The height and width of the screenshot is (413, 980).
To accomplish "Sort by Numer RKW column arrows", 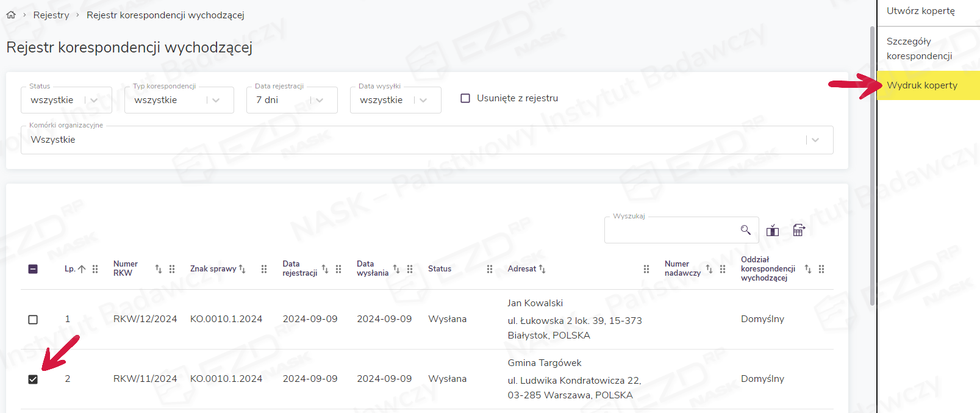I will (x=159, y=269).
